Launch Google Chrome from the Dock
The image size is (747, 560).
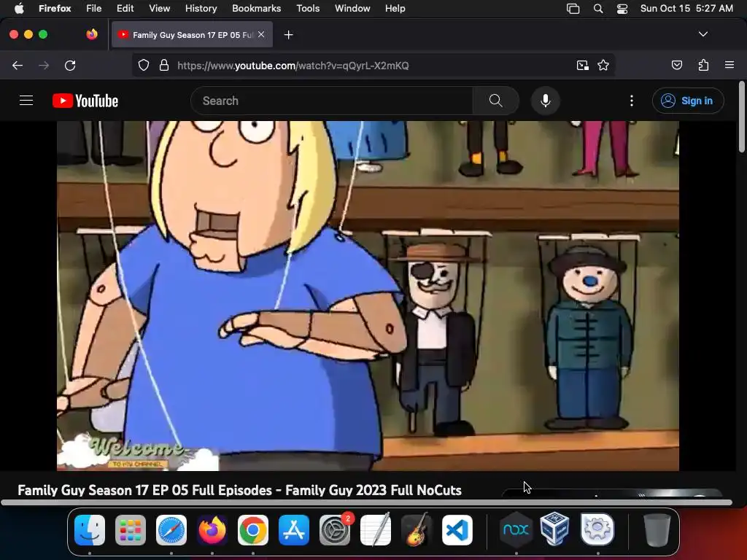[253, 530]
